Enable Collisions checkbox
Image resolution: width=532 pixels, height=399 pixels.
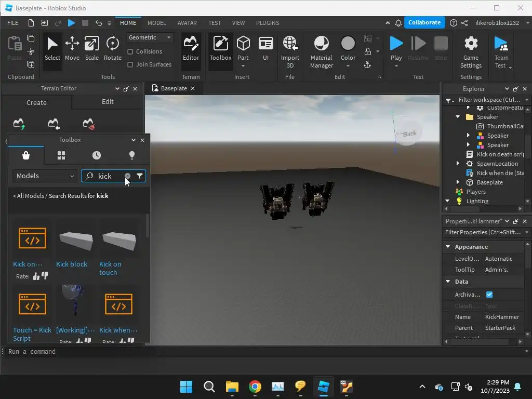point(130,51)
